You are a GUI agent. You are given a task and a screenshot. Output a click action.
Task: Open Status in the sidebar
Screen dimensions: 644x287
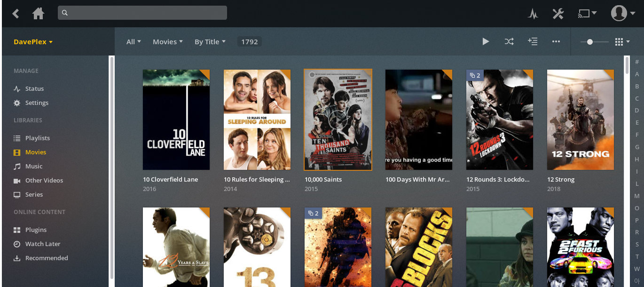[34, 88]
